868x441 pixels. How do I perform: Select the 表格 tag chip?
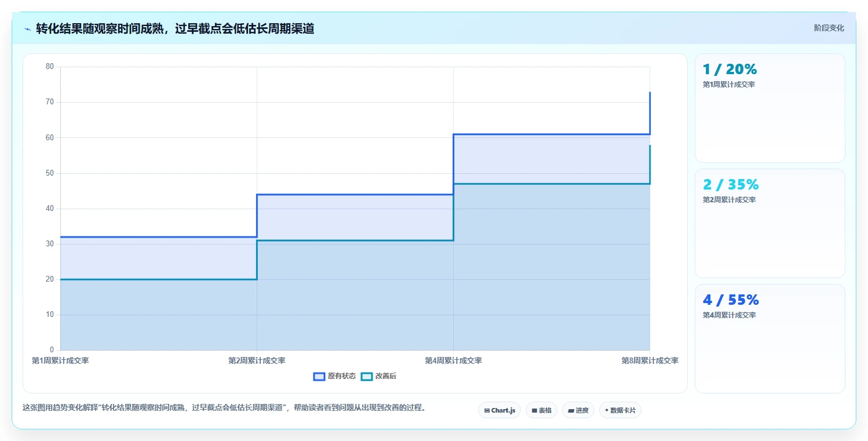coord(541,410)
